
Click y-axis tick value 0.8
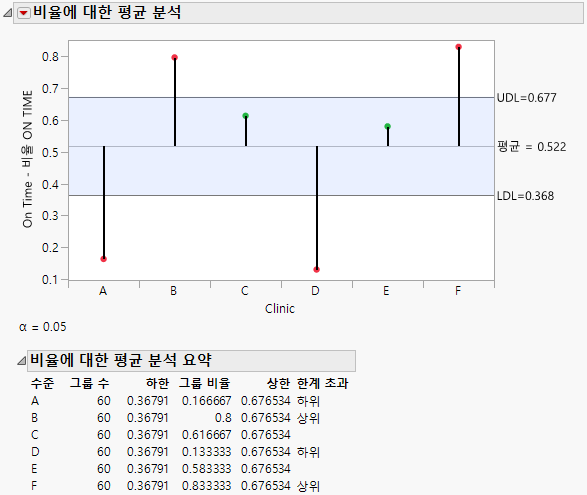(50, 57)
